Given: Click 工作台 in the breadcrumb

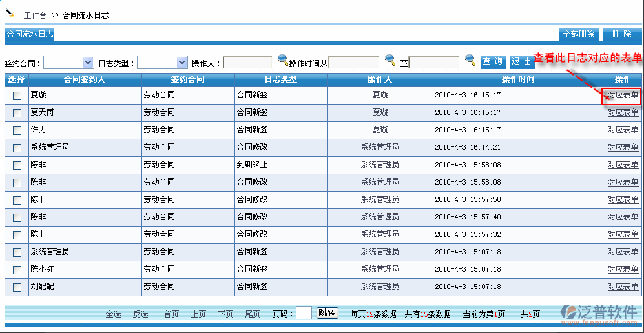Looking at the screenshot, I should pyautogui.click(x=35, y=15).
